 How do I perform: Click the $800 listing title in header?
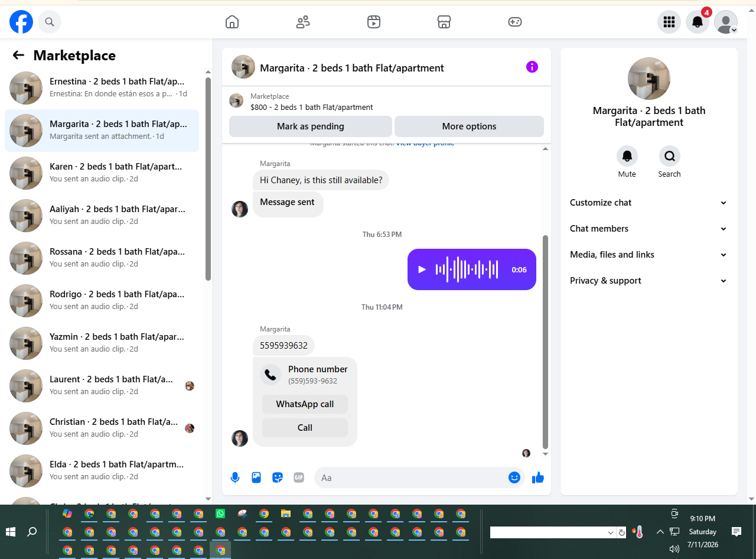click(x=312, y=108)
